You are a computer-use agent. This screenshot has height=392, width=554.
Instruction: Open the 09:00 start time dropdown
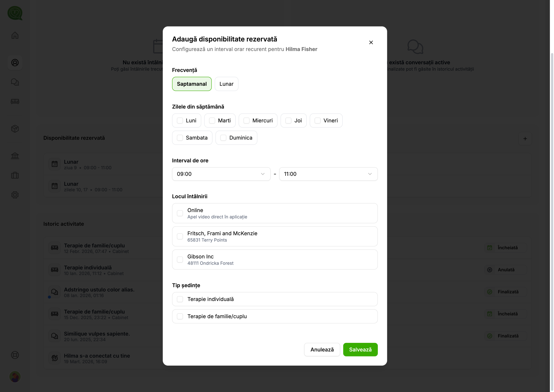tap(221, 174)
